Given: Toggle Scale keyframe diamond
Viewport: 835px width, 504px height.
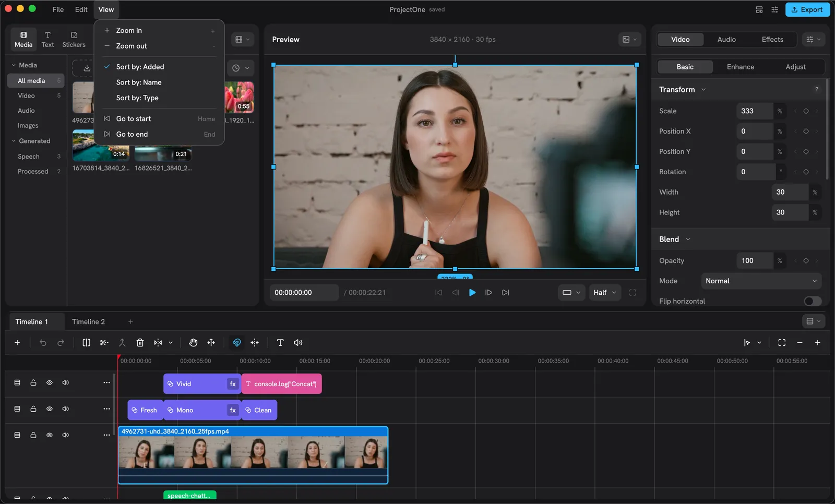Looking at the screenshot, I should point(806,111).
